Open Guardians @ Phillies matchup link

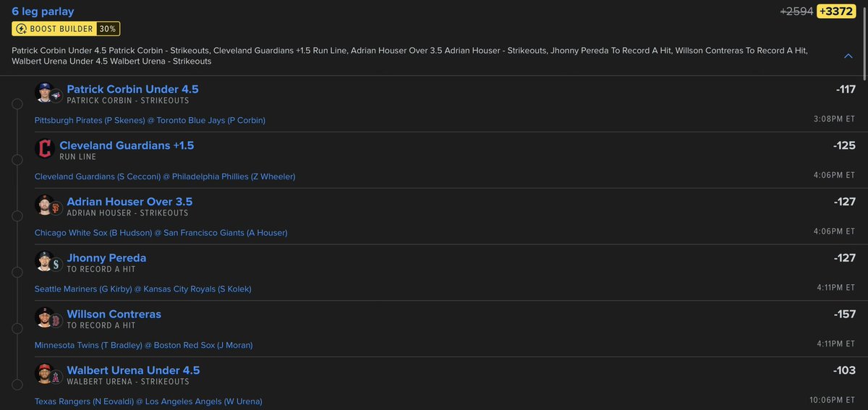point(165,176)
